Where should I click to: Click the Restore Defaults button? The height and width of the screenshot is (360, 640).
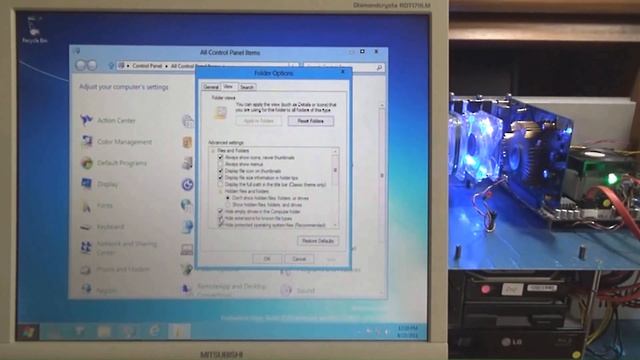[x=318, y=241]
